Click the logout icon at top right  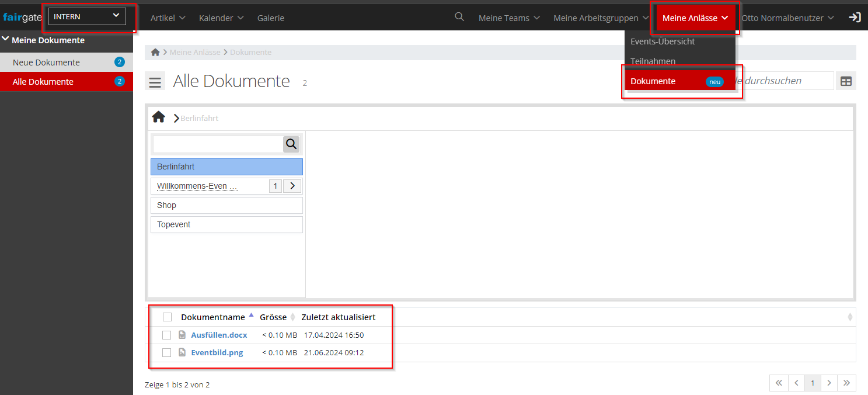pos(855,18)
